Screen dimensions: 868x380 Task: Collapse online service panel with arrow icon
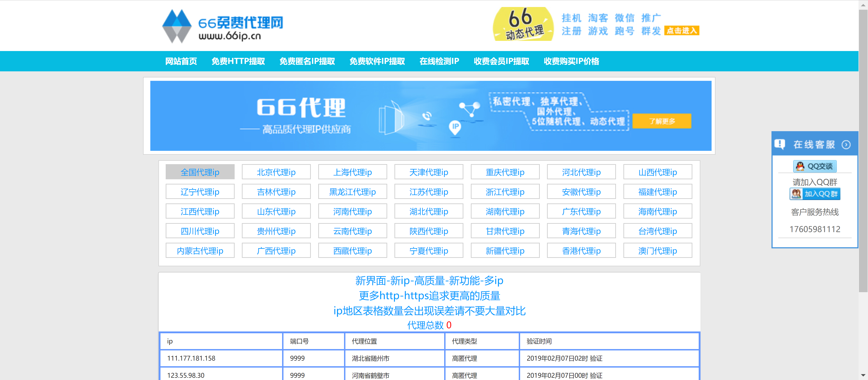tap(846, 145)
